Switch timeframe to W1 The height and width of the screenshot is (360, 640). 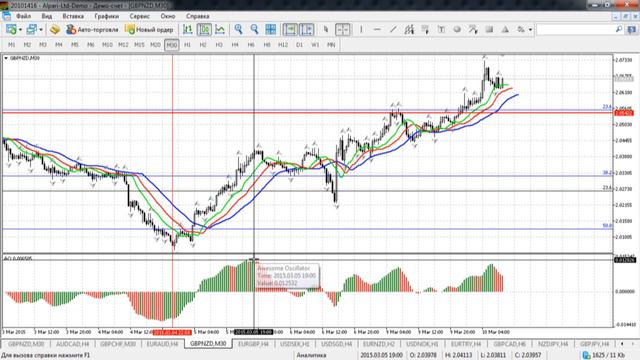[x=315, y=45]
